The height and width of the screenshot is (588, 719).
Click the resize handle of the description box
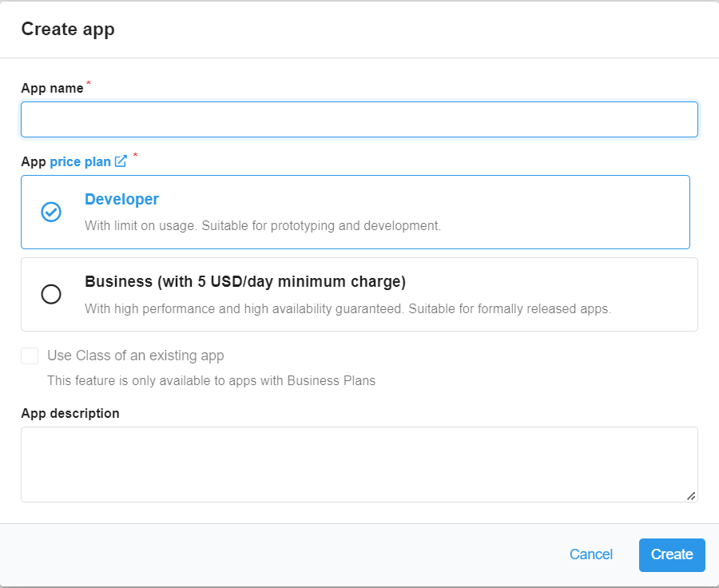(691, 497)
